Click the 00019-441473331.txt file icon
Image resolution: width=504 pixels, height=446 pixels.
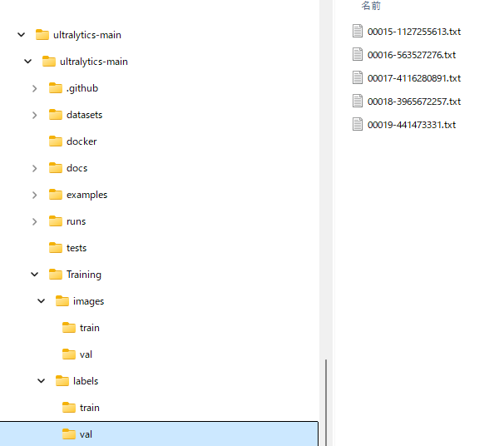coord(358,125)
